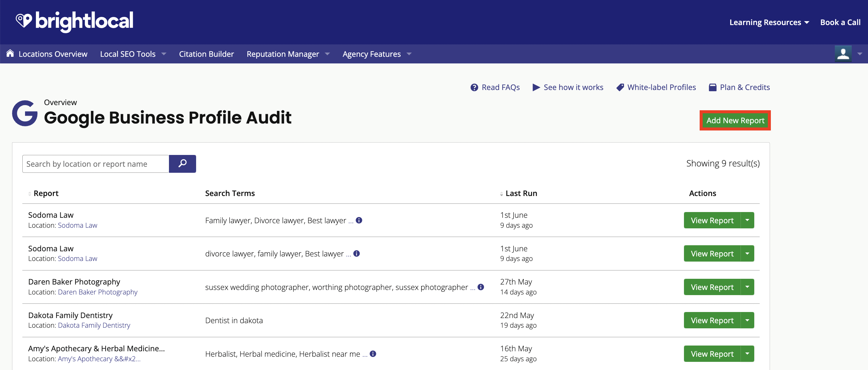Open Plan & Credits link
This screenshot has height=370, width=868.
[x=745, y=87]
